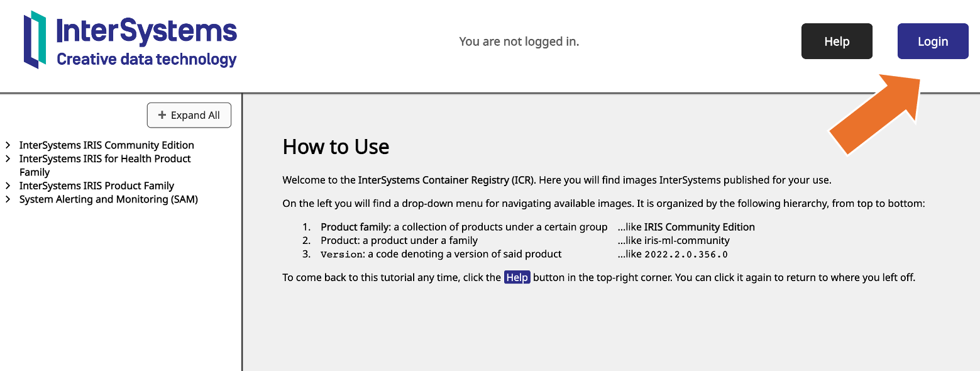Click the InterSystems wordmark text
The image size is (980, 371).
click(x=146, y=31)
